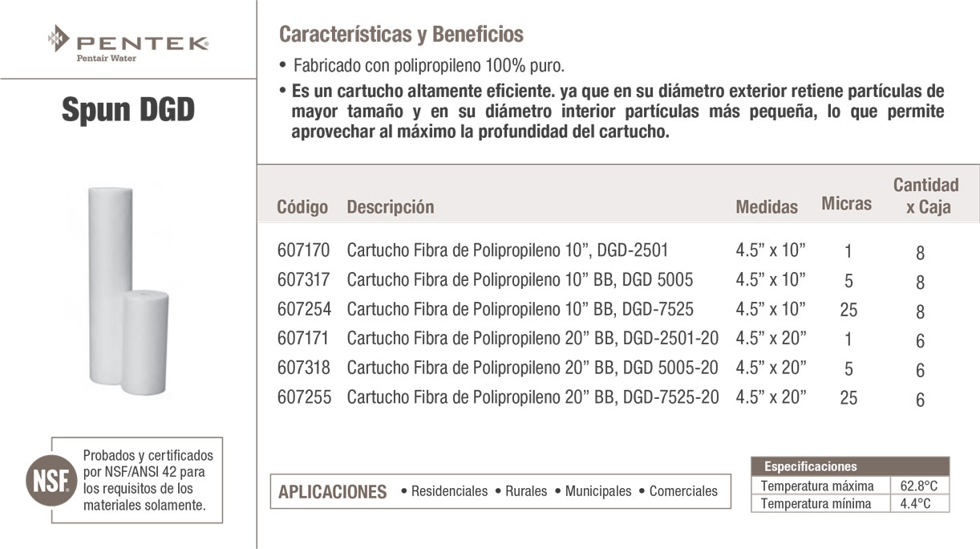Image resolution: width=980 pixels, height=549 pixels.
Task: Click the DGD 5005-20 cartridge description
Action: coord(533,368)
